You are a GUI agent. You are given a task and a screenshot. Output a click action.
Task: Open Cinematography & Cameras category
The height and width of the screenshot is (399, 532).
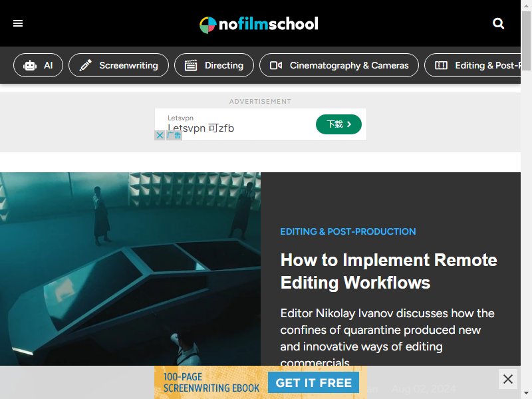point(339,65)
